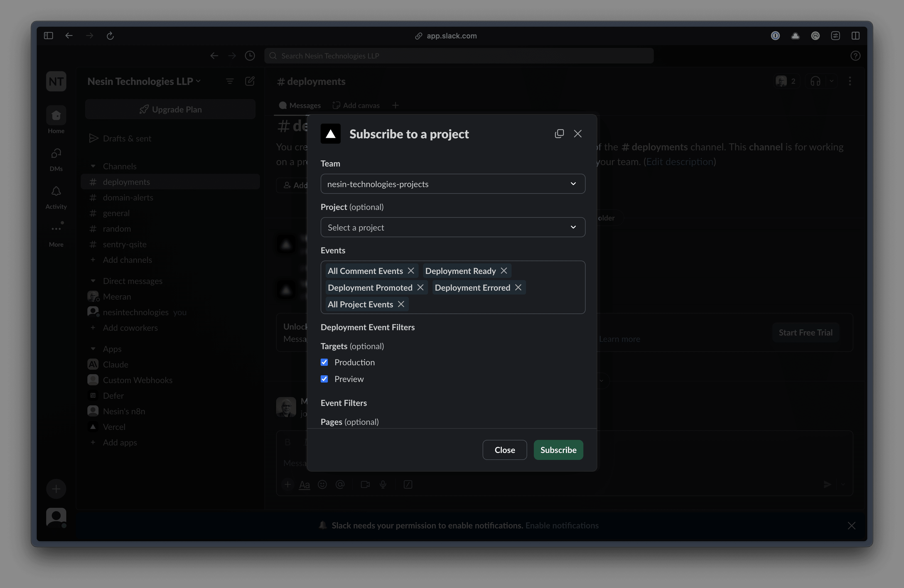
Task: Reload the page in the browser toolbar
Action: [110, 36]
